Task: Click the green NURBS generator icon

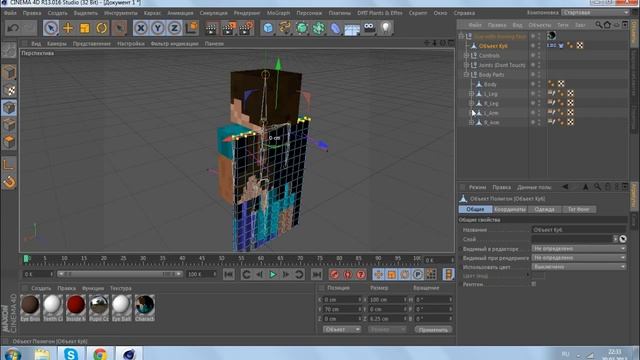Action: [302, 28]
